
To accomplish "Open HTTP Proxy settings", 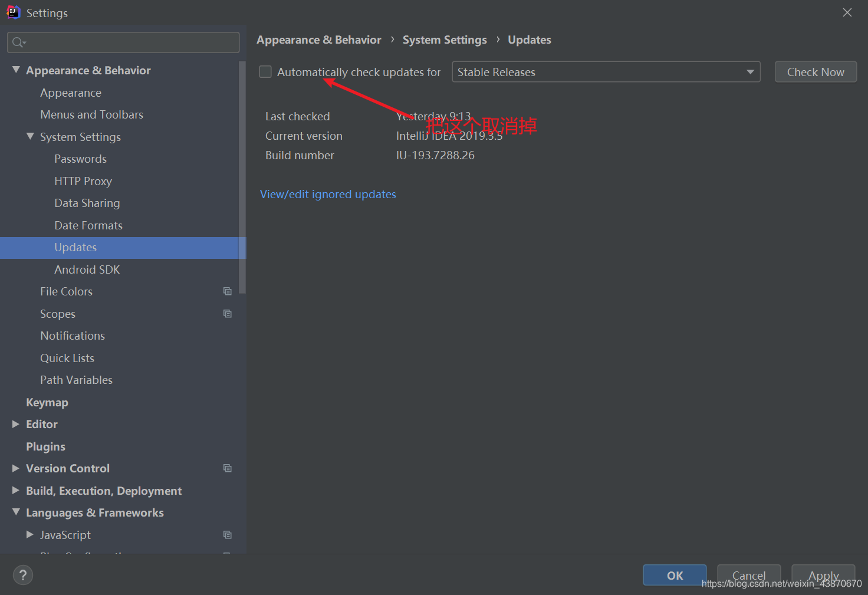I will tap(83, 181).
